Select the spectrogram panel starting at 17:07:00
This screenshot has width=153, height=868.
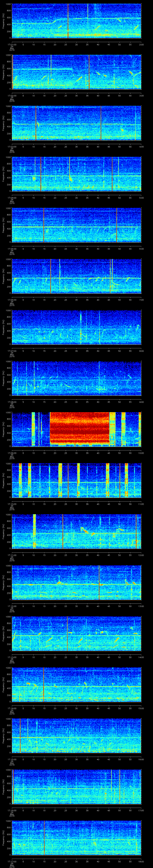coord(77,327)
